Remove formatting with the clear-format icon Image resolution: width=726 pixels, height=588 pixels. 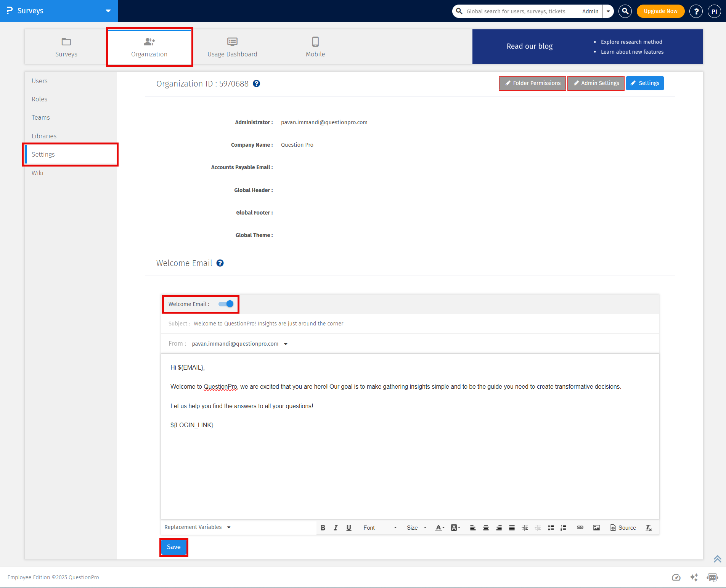click(648, 527)
